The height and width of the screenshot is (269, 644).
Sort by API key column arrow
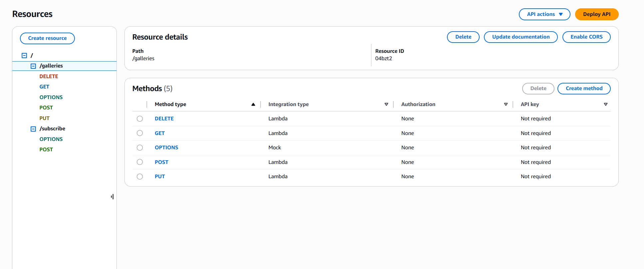click(605, 104)
